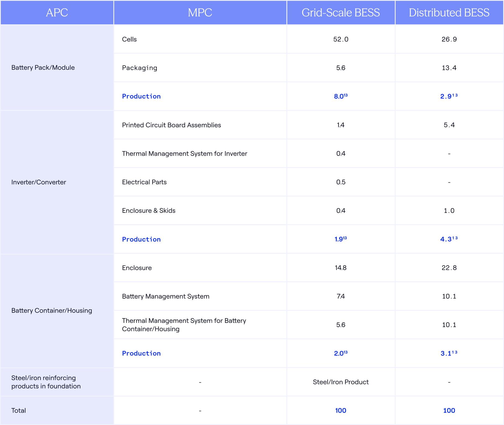The image size is (504, 425).
Task: Select the Total row label
Action: (x=19, y=411)
